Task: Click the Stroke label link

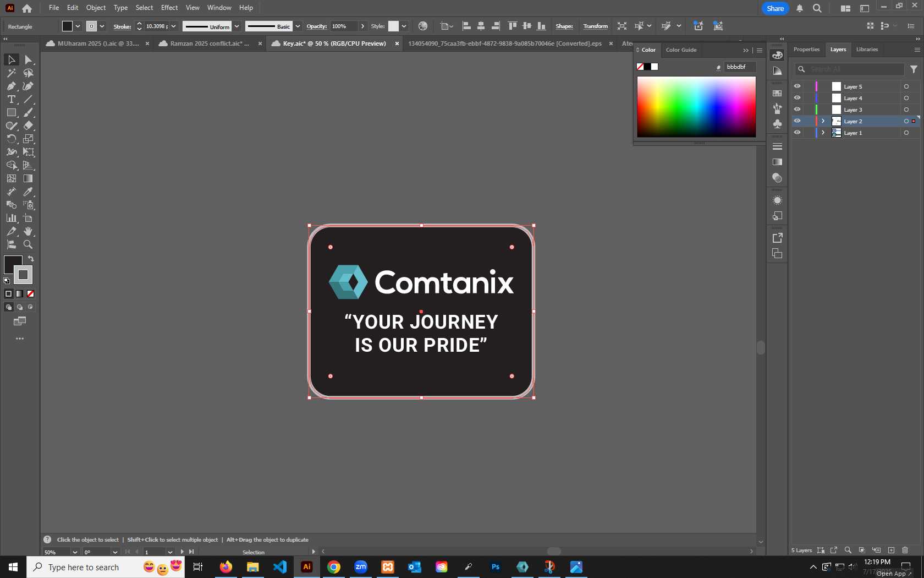Action: point(122,26)
